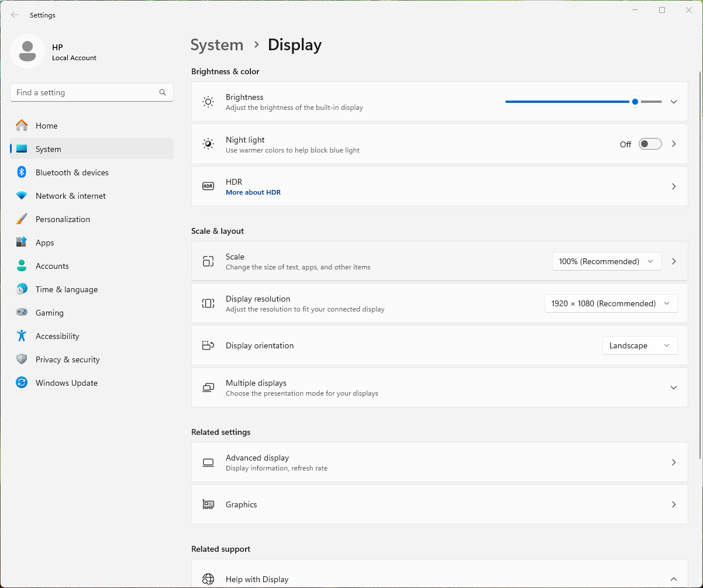Select Personalization in the sidebar
The height and width of the screenshot is (588, 703).
point(92,219)
